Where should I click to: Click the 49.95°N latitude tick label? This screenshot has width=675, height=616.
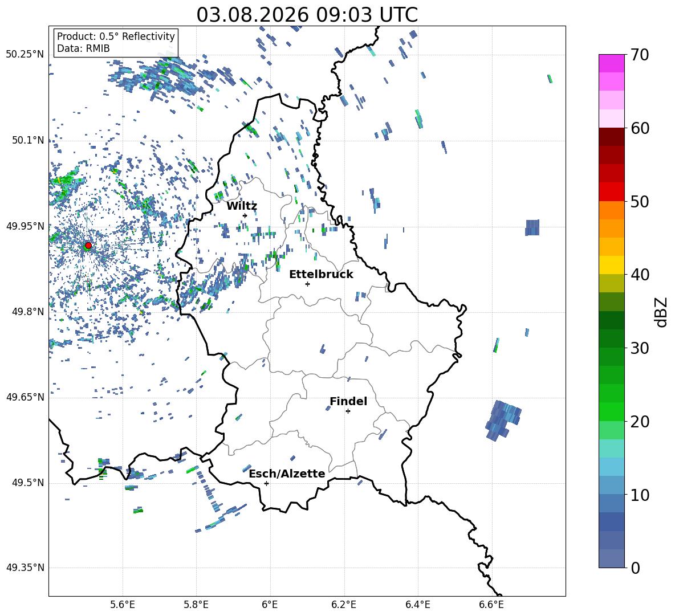25,226
